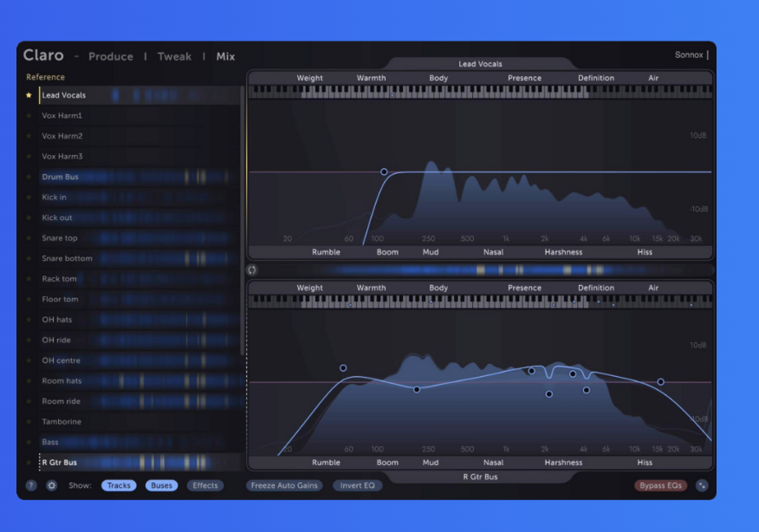Mark Vox Harm1 with its star icon
The width and height of the screenshot is (759, 532).
[x=29, y=116]
